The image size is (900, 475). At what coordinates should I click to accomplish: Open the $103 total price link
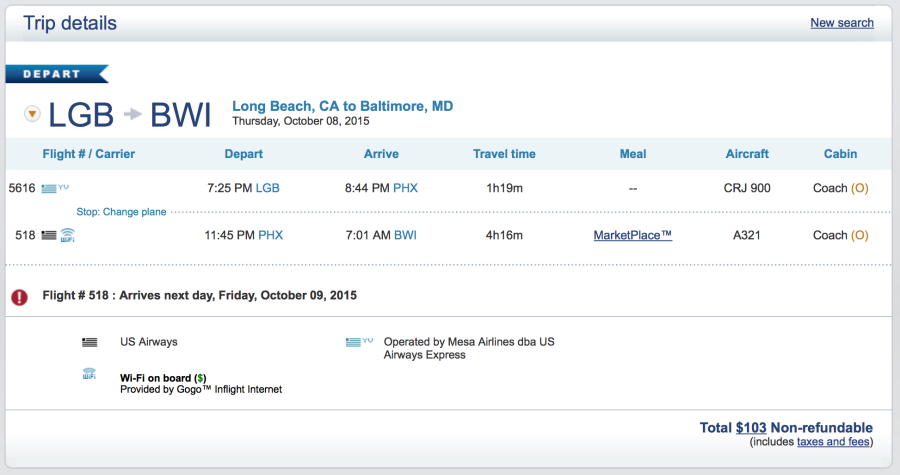pos(751,428)
